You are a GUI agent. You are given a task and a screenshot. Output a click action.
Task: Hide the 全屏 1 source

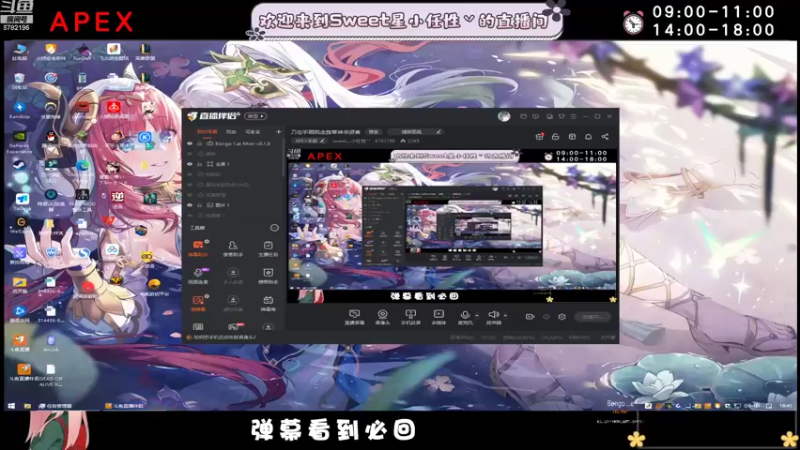(x=190, y=164)
